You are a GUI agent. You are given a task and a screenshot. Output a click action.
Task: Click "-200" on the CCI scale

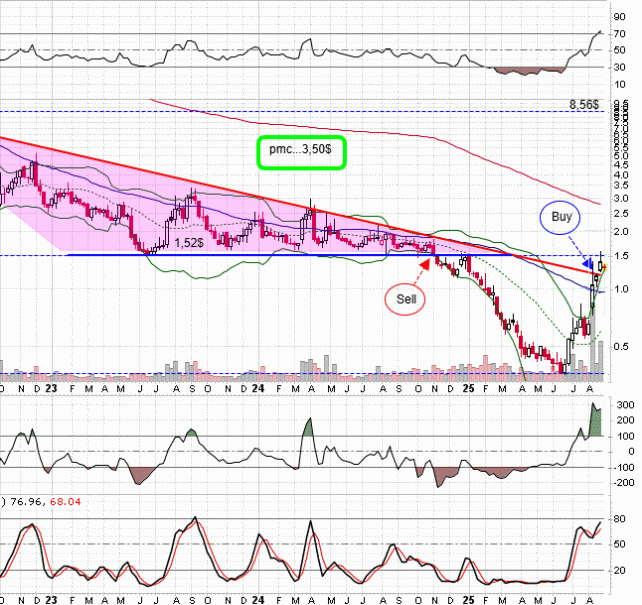[x=624, y=483]
